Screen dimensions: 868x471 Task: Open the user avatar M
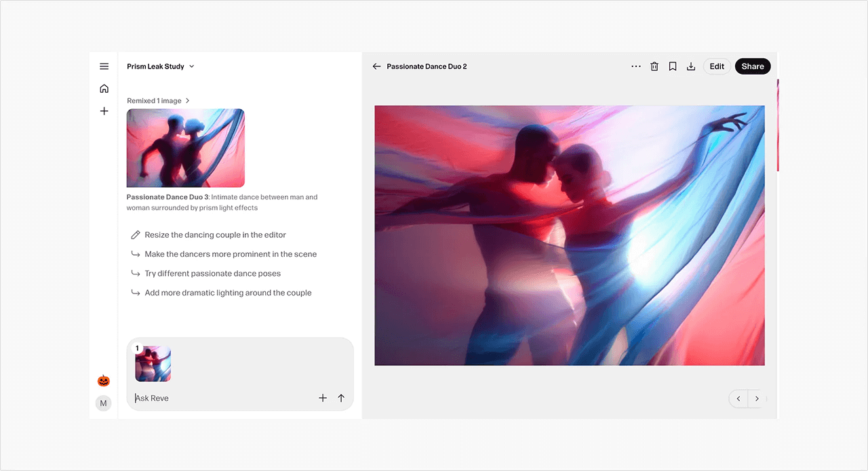[x=103, y=403]
